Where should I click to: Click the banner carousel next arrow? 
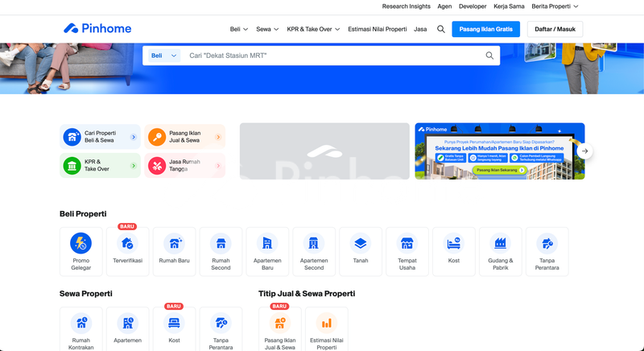pos(585,151)
